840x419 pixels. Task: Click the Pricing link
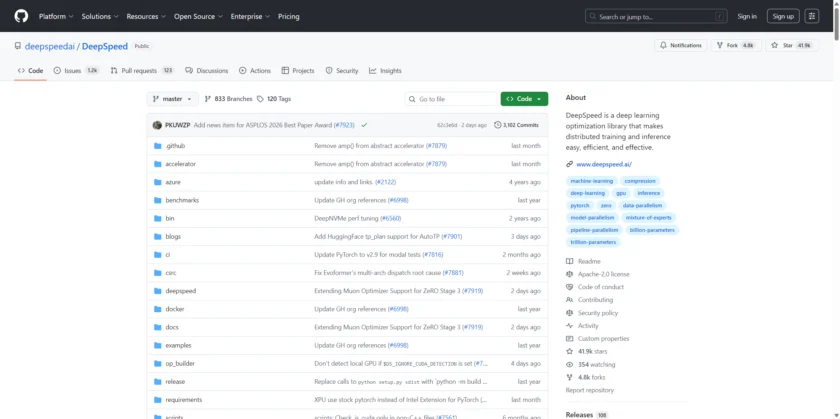pyautogui.click(x=289, y=17)
